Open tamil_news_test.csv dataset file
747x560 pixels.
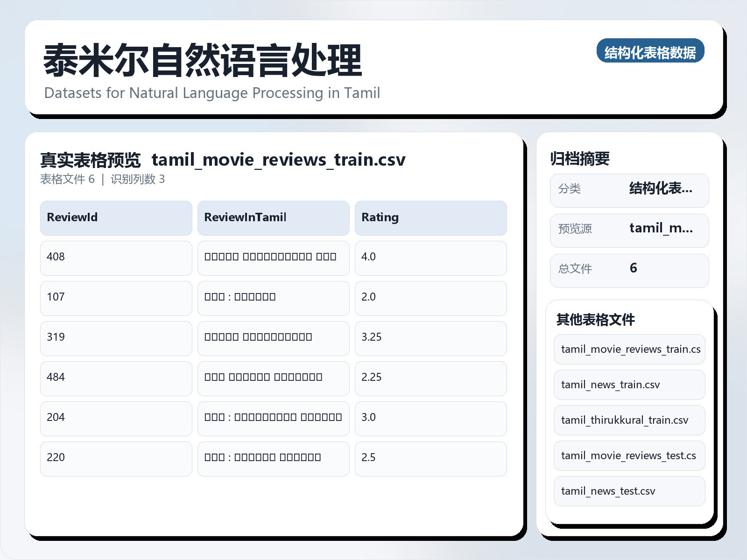tap(629, 491)
